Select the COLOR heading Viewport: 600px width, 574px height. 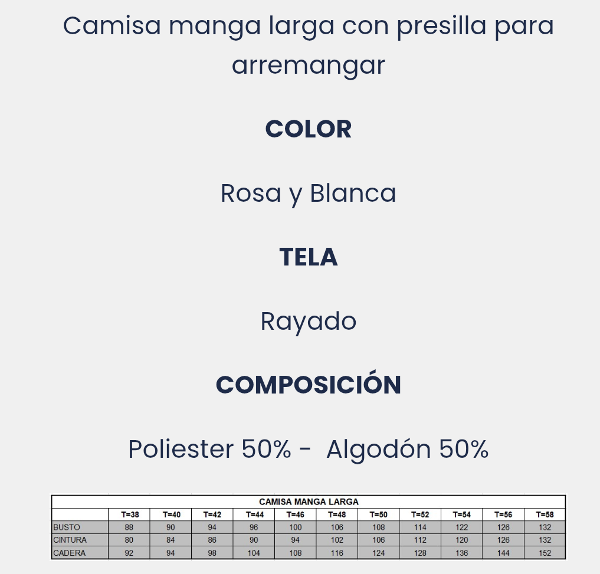pyautogui.click(x=308, y=129)
